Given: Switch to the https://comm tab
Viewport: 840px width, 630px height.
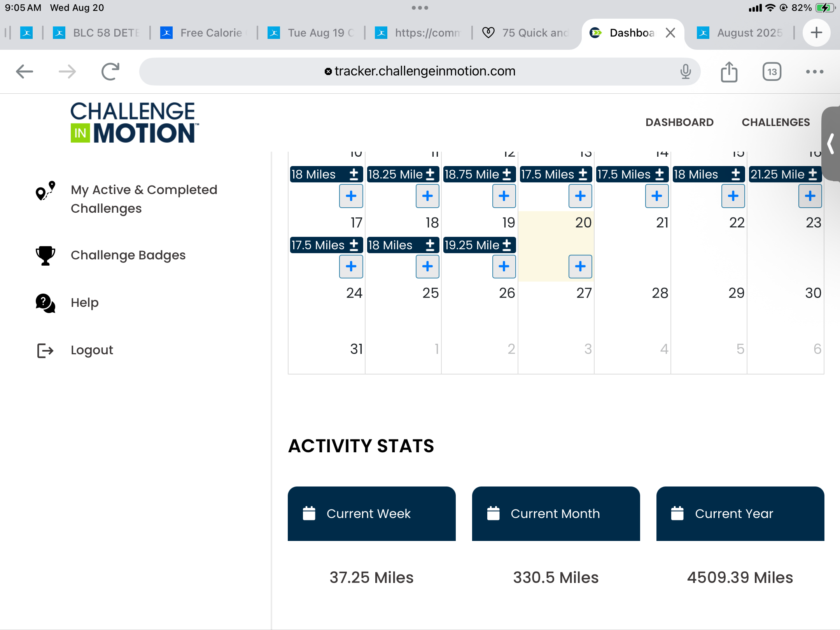Looking at the screenshot, I should 418,33.
